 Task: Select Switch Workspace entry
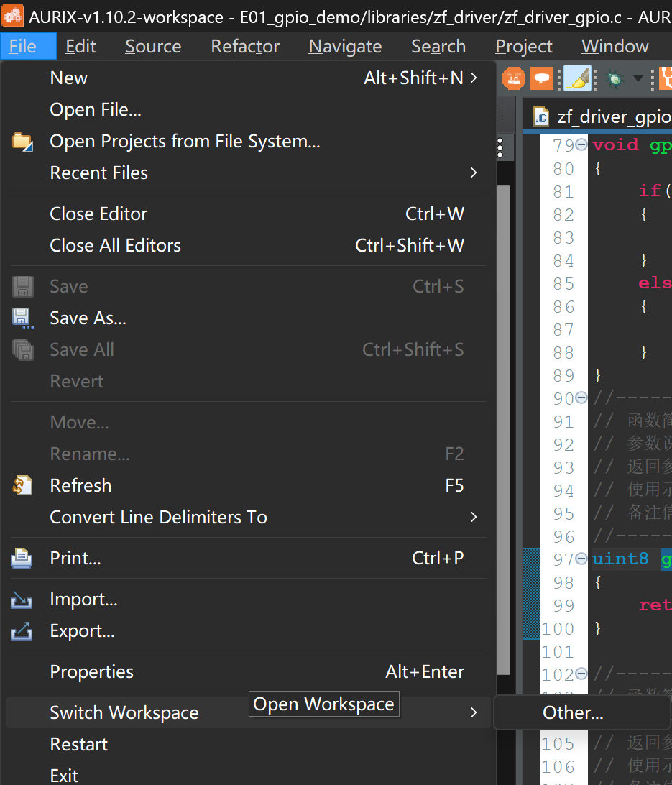pyautogui.click(x=248, y=712)
